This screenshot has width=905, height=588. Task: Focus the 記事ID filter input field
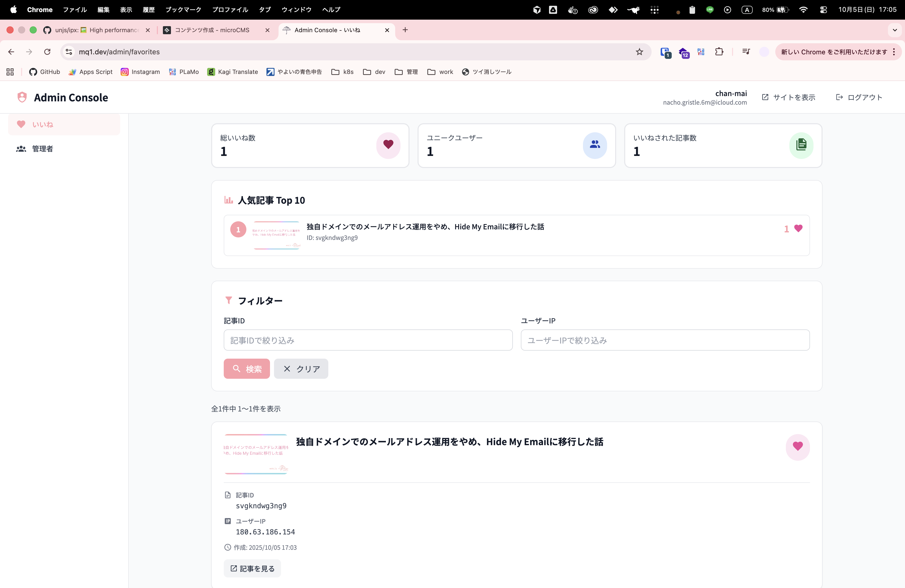(x=368, y=340)
